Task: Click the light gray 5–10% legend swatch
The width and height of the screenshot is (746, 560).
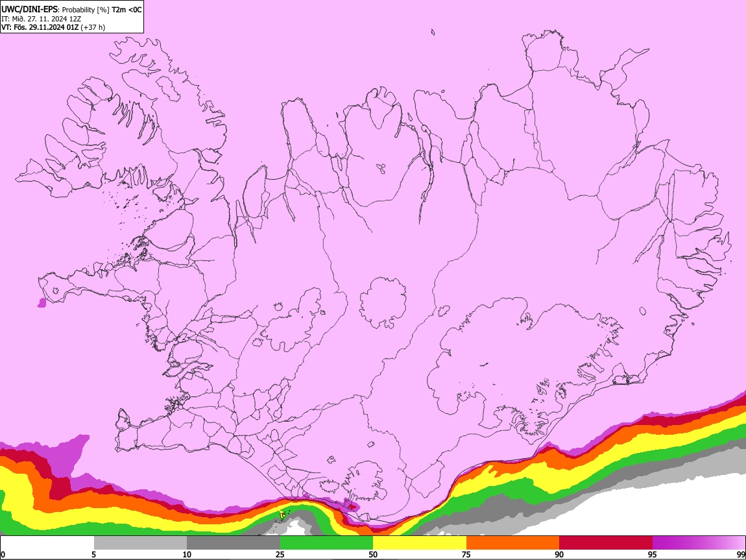Action: [x=140, y=543]
